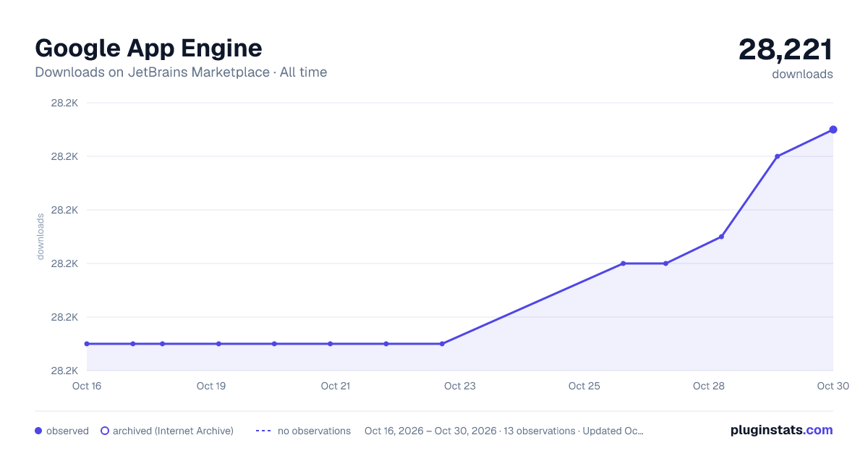The image size is (868, 456).
Task: Click the x-axis label Oct 30
Action: point(832,386)
